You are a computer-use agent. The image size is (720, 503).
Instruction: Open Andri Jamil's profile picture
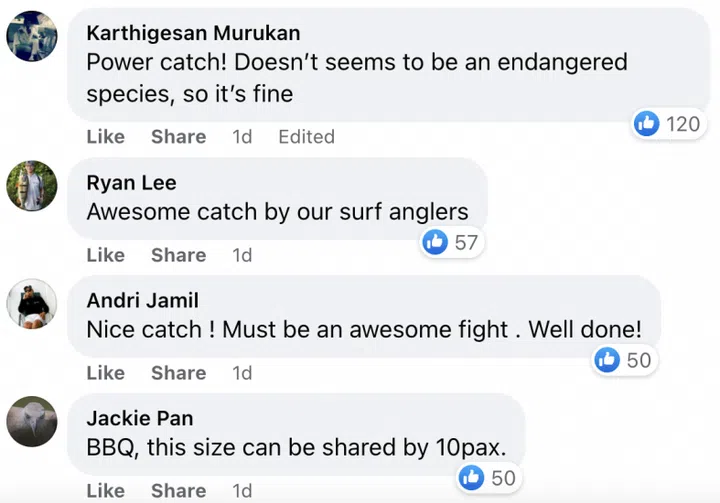(x=31, y=303)
